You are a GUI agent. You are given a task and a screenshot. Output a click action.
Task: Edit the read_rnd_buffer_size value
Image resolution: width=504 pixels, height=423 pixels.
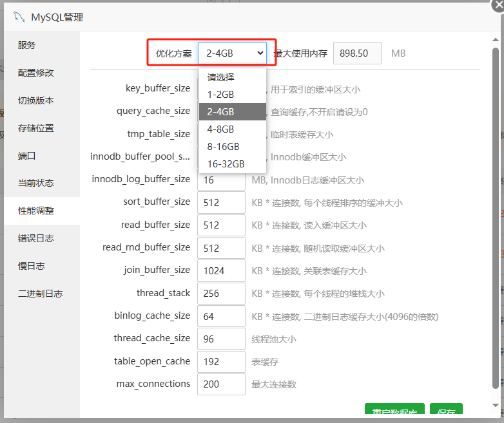(221, 248)
